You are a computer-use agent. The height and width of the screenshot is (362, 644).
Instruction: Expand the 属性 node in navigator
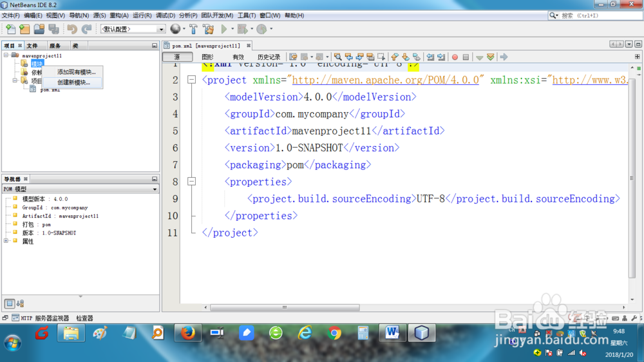(6, 241)
